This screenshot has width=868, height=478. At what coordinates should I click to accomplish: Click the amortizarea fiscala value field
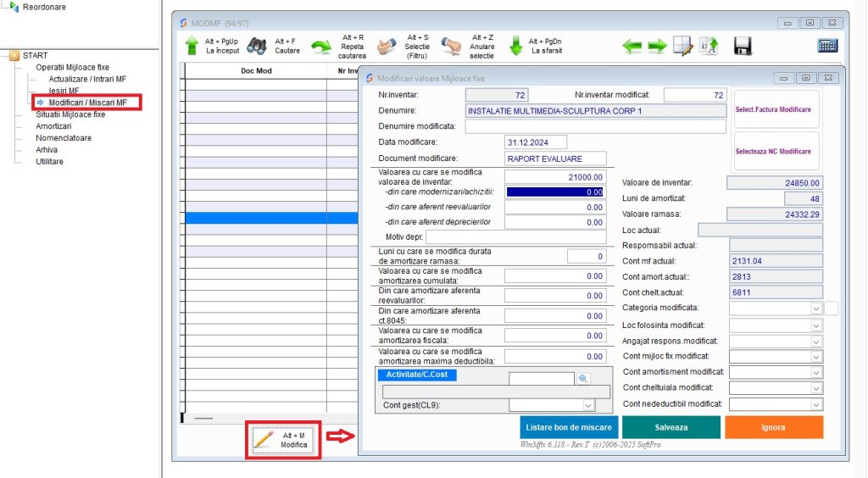[x=555, y=336]
